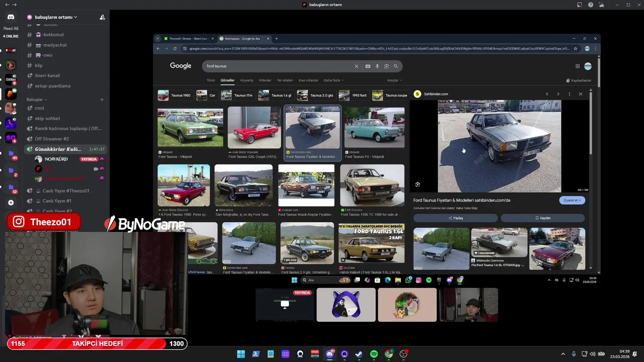
Task: Start Google voice search microphone
Action: [377, 66]
